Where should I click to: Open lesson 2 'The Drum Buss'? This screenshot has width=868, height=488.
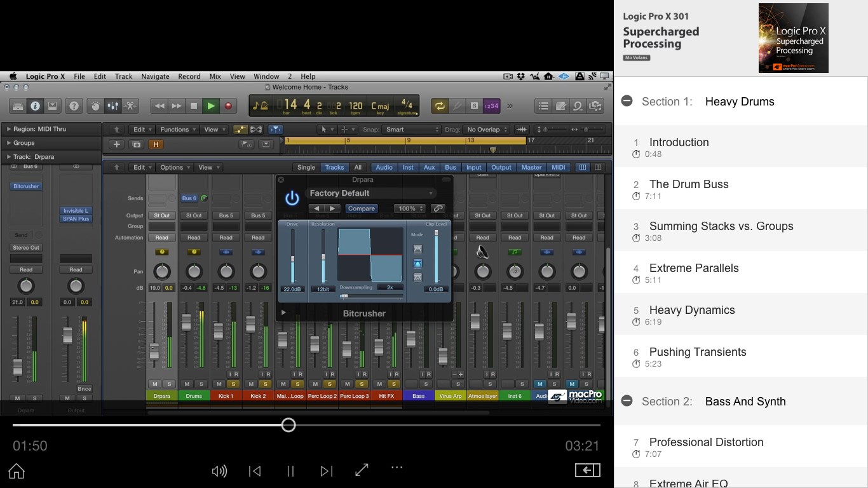pyautogui.click(x=689, y=184)
